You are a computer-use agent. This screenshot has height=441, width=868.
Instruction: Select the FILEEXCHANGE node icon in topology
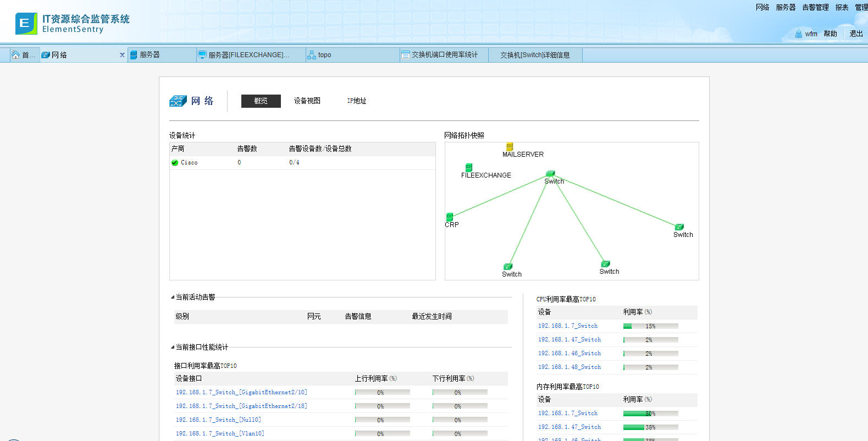click(x=469, y=167)
